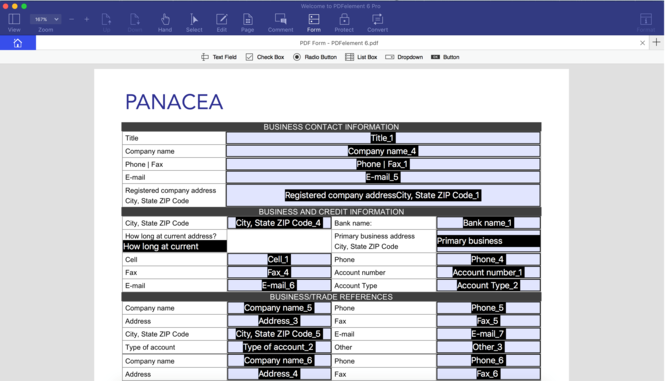Select the List Box form tool

tap(361, 57)
